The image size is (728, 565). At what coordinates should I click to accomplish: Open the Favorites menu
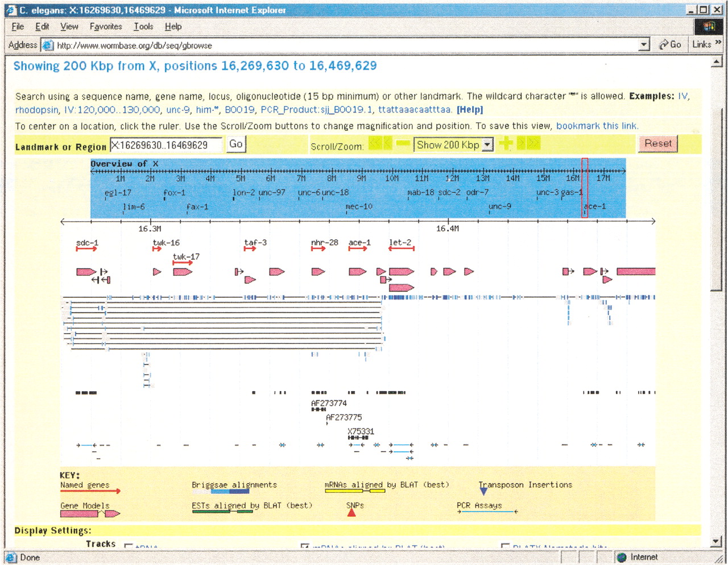click(106, 27)
